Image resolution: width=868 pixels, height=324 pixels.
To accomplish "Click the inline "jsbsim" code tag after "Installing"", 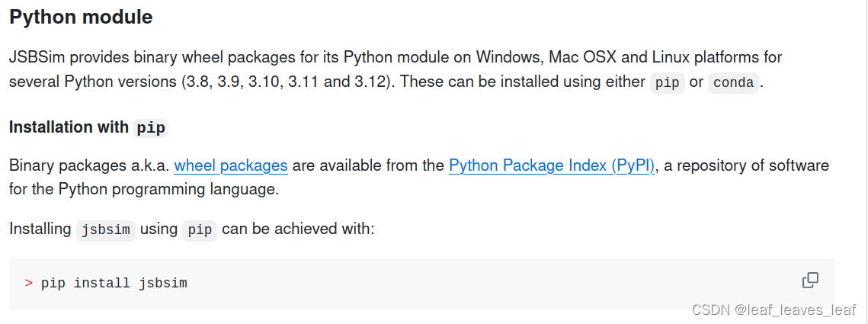I will (x=106, y=230).
